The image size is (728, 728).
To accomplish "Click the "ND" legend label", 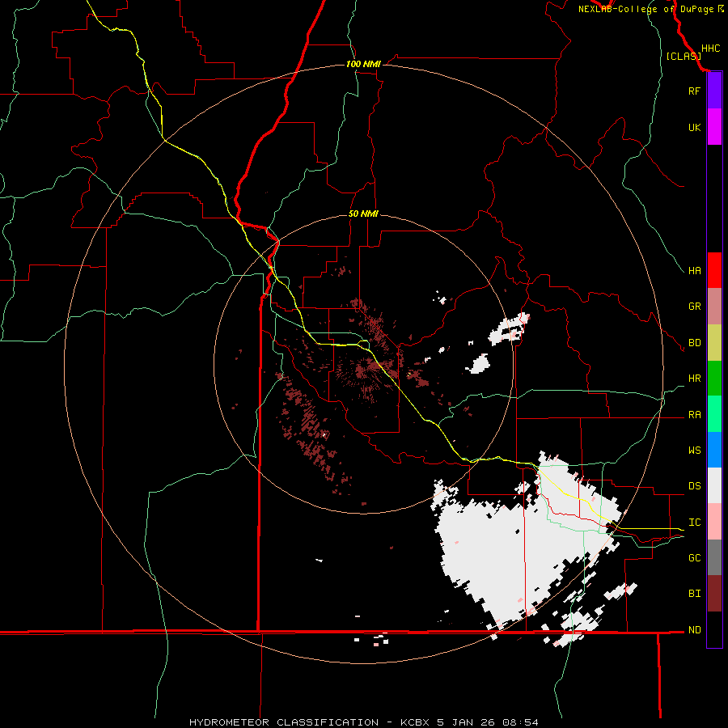I will point(694,630).
